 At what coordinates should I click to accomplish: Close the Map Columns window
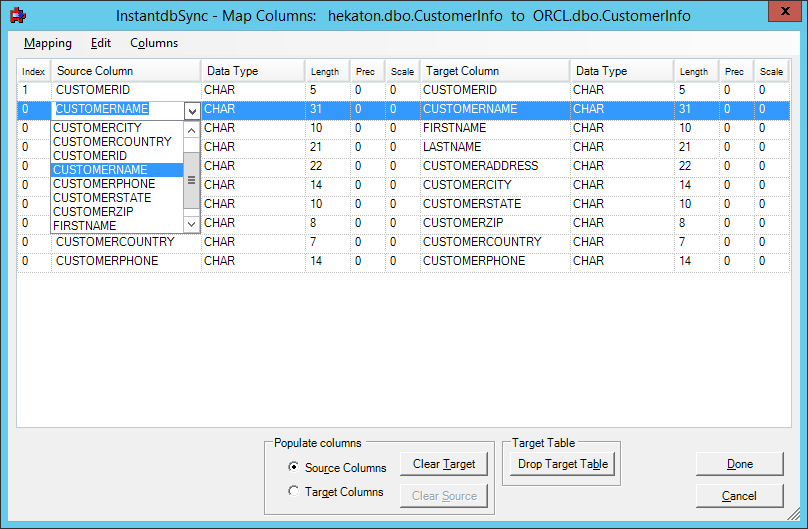(785, 11)
